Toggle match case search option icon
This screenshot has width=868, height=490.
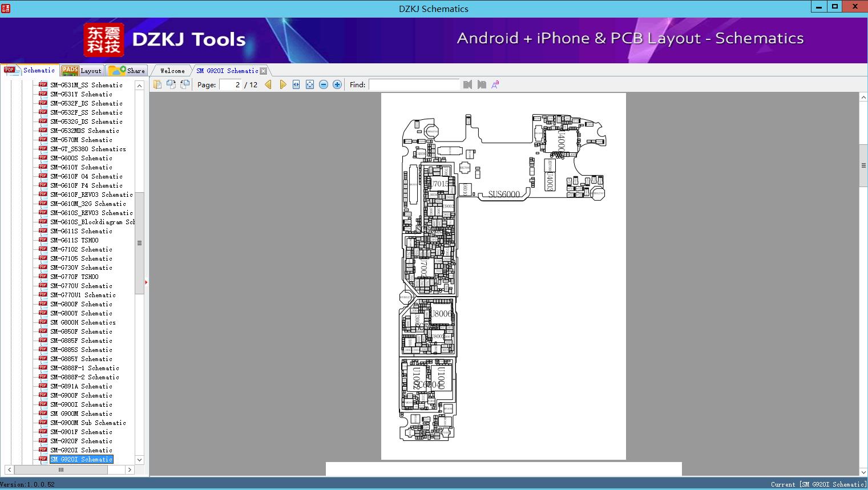pos(495,84)
